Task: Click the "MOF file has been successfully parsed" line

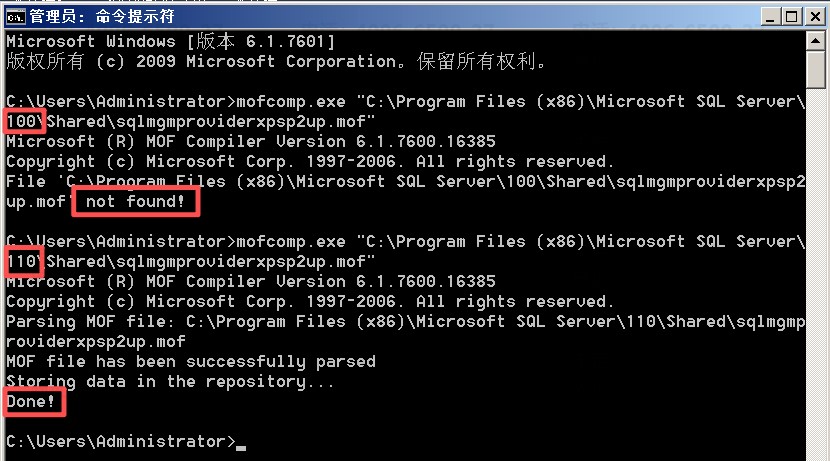Action: (x=190, y=362)
